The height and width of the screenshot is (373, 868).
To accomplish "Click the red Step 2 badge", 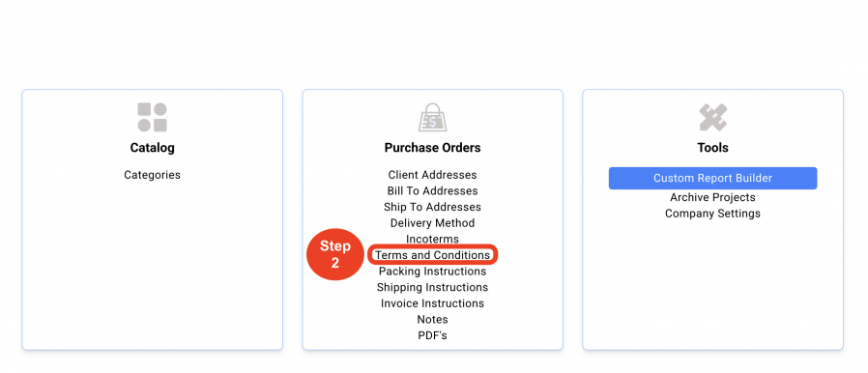I will coord(334,254).
